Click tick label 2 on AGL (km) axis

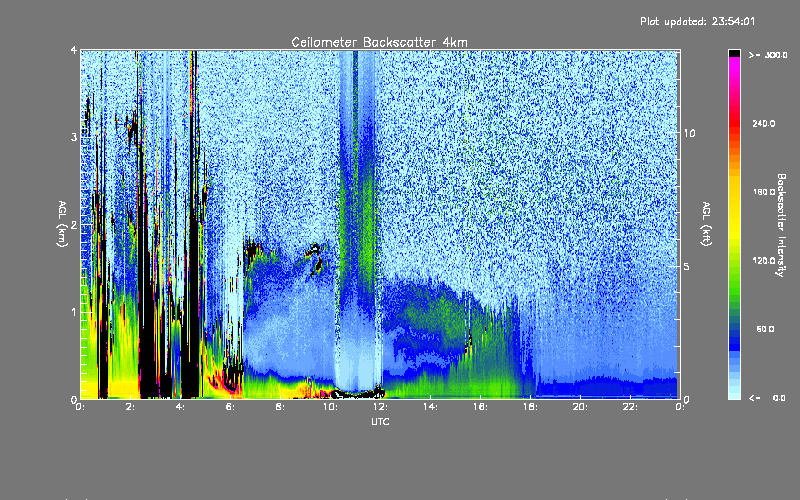tap(74, 225)
